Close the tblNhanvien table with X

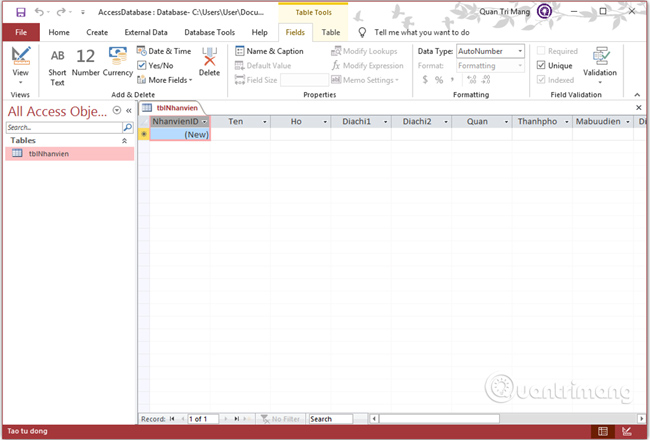click(x=639, y=108)
